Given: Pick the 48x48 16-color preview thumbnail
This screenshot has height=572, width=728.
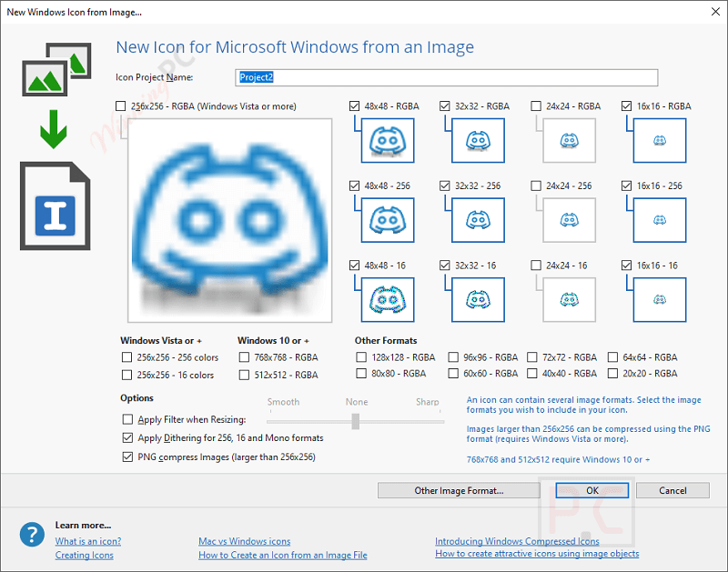Looking at the screenshot, I should (x=388, y=300).
